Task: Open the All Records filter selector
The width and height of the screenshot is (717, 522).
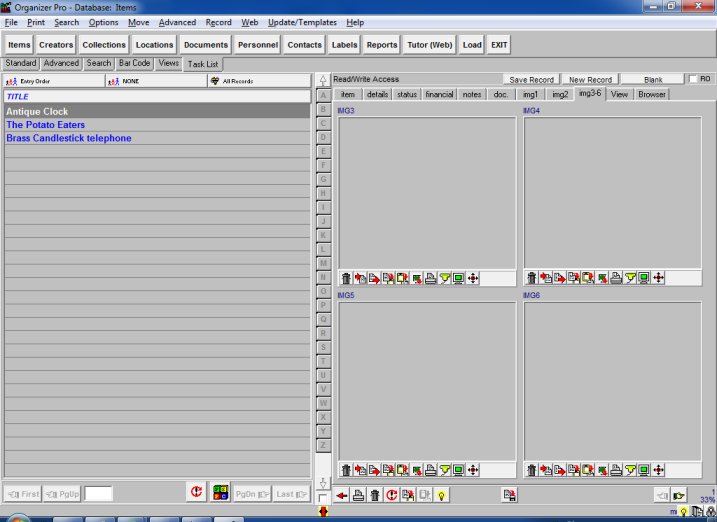Action: coord(259,81)
